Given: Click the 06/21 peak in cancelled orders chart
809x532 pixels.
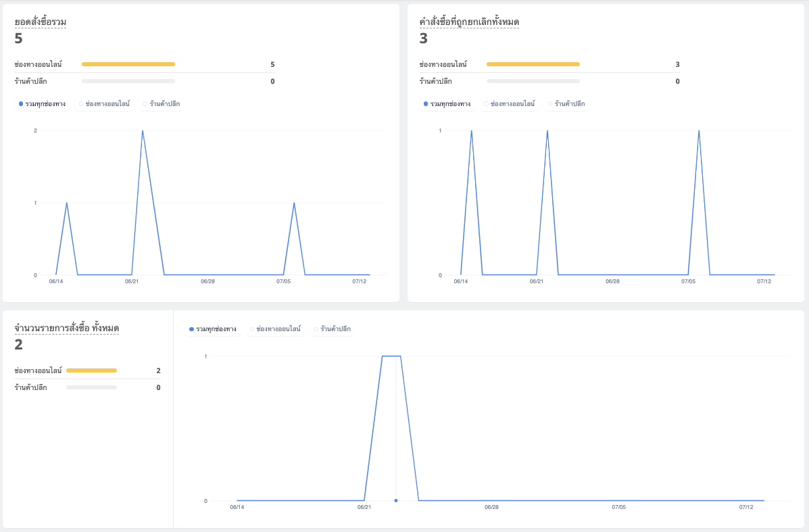Looking at the screenshot, I should (547, 131).
